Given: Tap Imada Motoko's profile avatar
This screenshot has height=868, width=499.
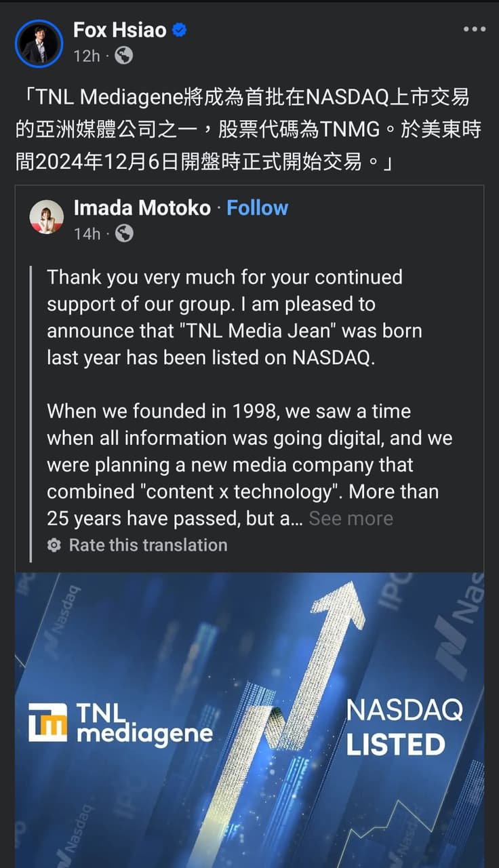Looking at the screenshot, I should click(x=47, y=217).
